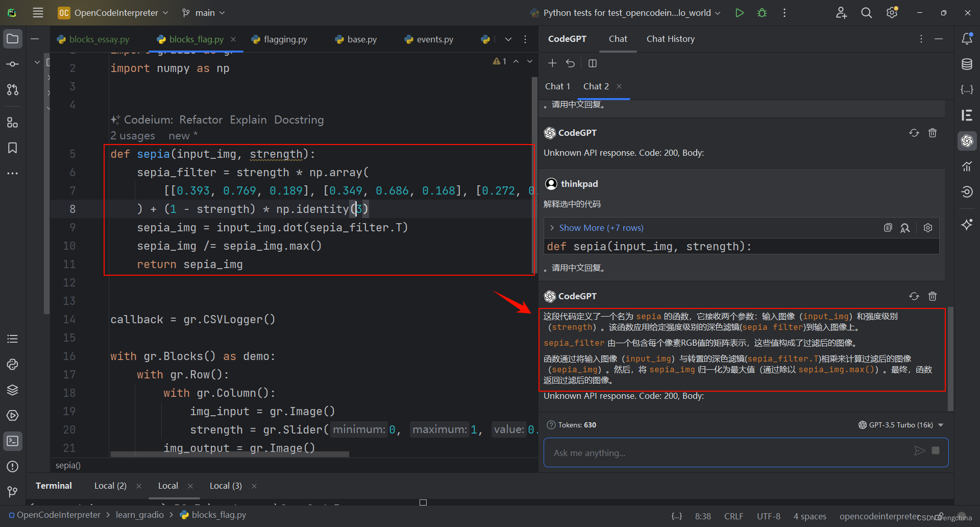Run the Python tests configuration
The width and height of the screenshot is (980, 527).
pyautogui.click(x=739, y=13)
